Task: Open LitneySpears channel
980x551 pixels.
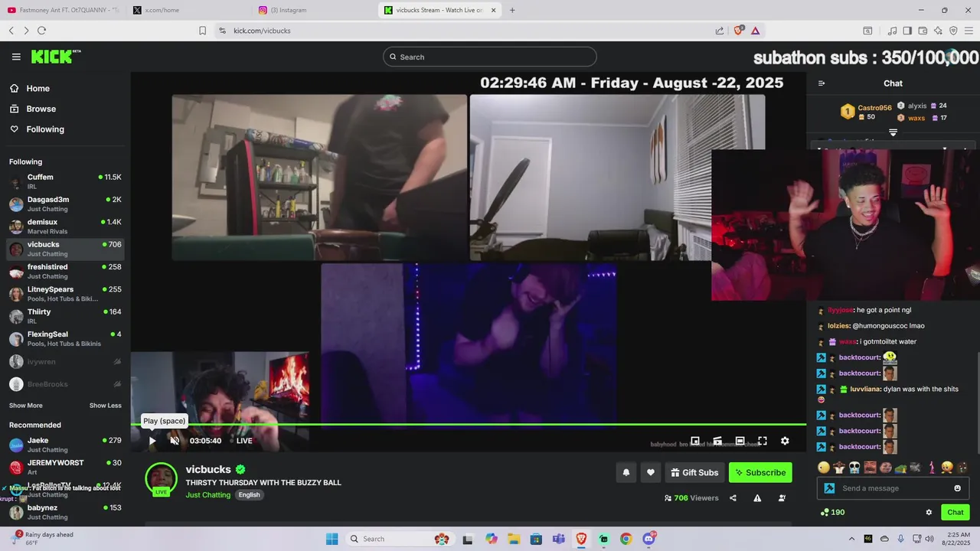Action: pos(65,294)
